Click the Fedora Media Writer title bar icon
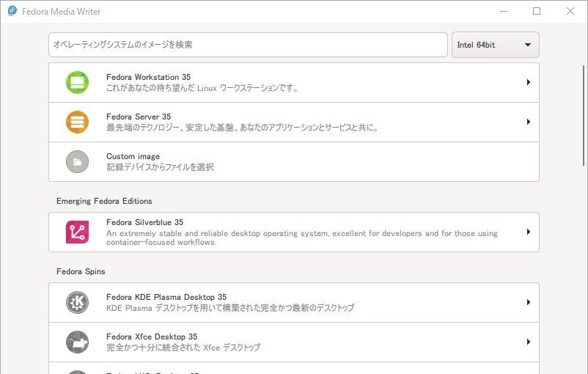588x374 pixels. 12,11
